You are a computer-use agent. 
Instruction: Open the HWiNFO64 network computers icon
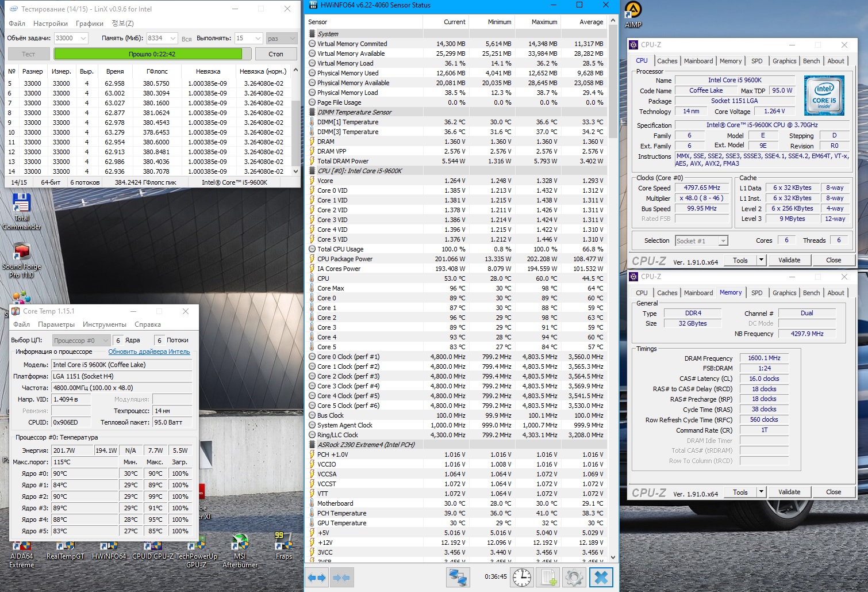(458, 577)
